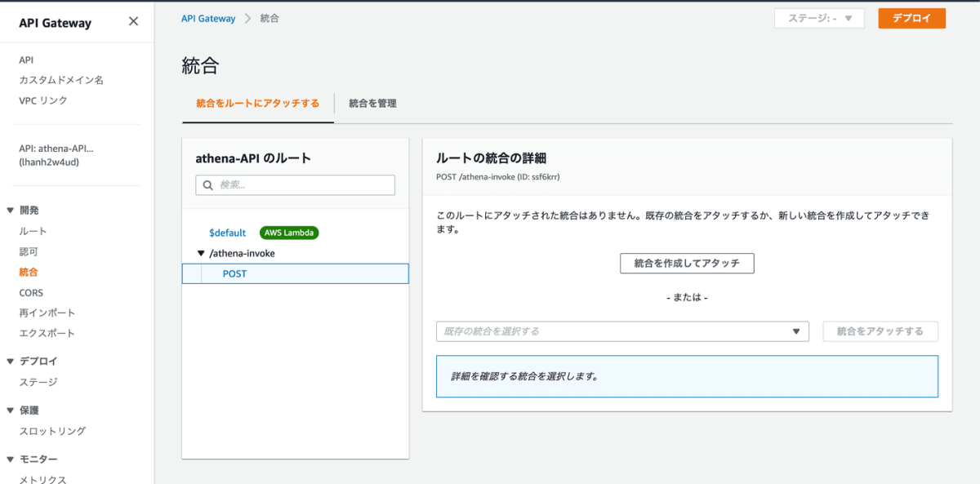Select 統合 in sidebar navigation
The width and height of the screenshot is (980, 484).
click(29, 272)
